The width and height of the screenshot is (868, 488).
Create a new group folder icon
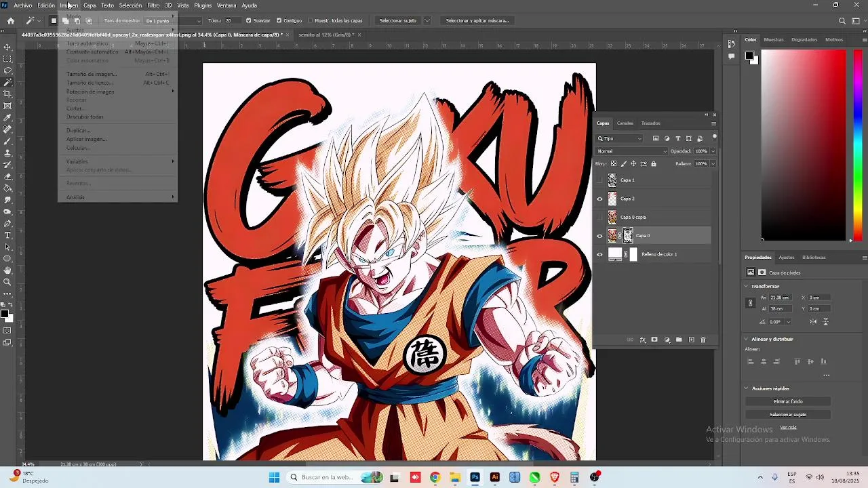point(679,340)
